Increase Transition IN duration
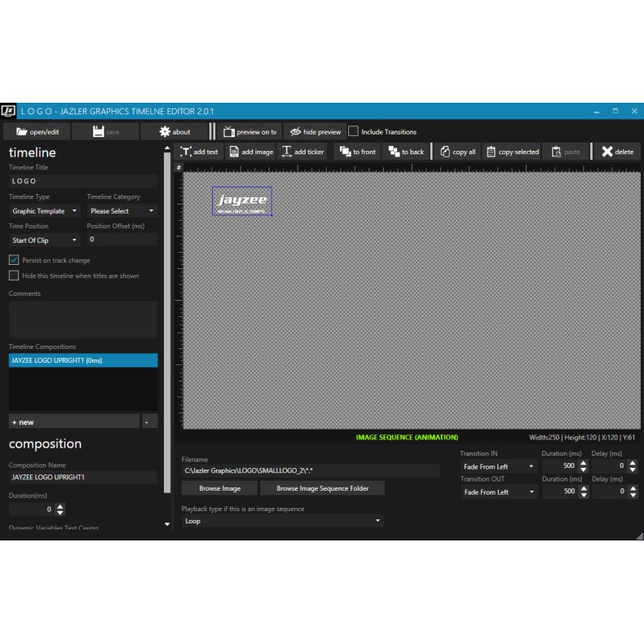The image size is (644, 644). (x=583, y=463)
